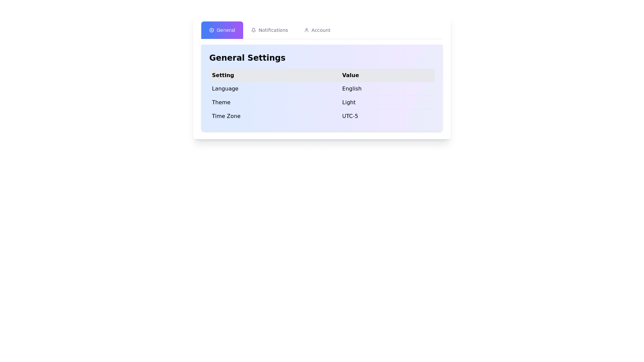
Task: Open the Notifications tab
Action: click(x=273, y=30)
